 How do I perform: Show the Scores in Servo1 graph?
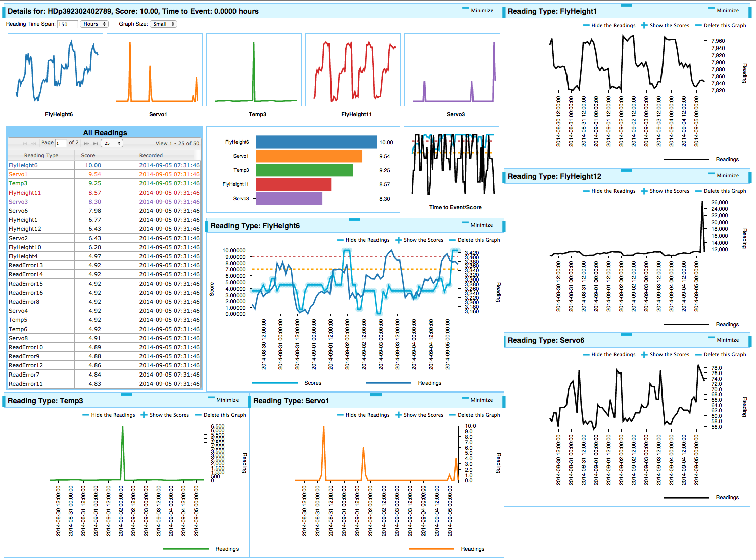pyautogui.click(x=419, y=415)
